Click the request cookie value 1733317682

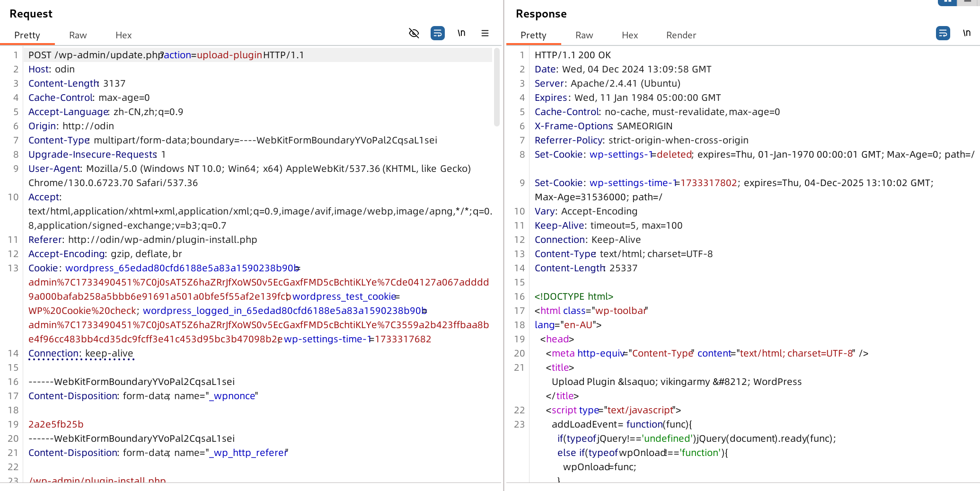[x=403, y=339]
